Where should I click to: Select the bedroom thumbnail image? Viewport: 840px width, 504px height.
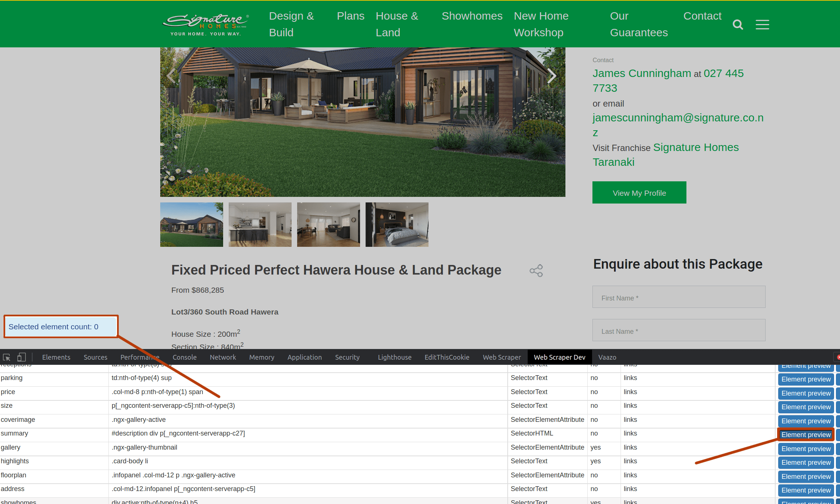tap(397, 224)
